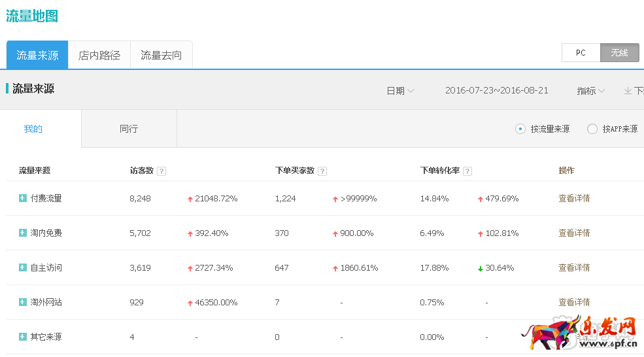Open the 指标 dropdown

click(590, 91)
